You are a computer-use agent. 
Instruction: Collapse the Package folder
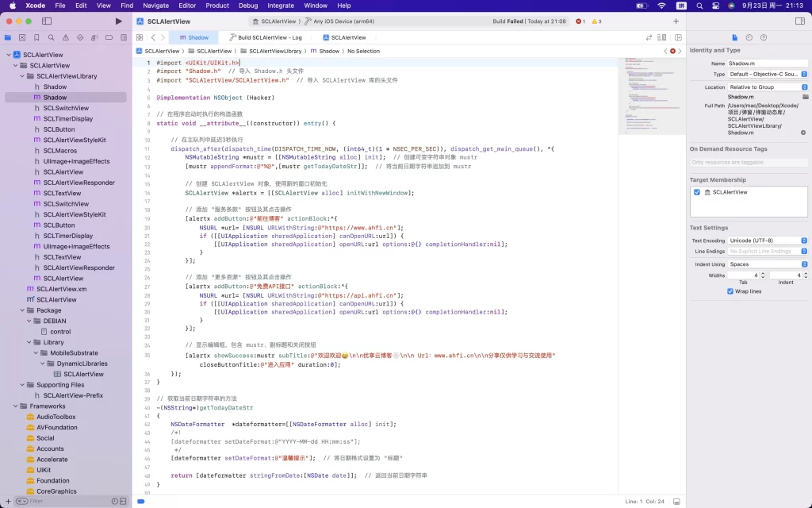tap(22, 310)
